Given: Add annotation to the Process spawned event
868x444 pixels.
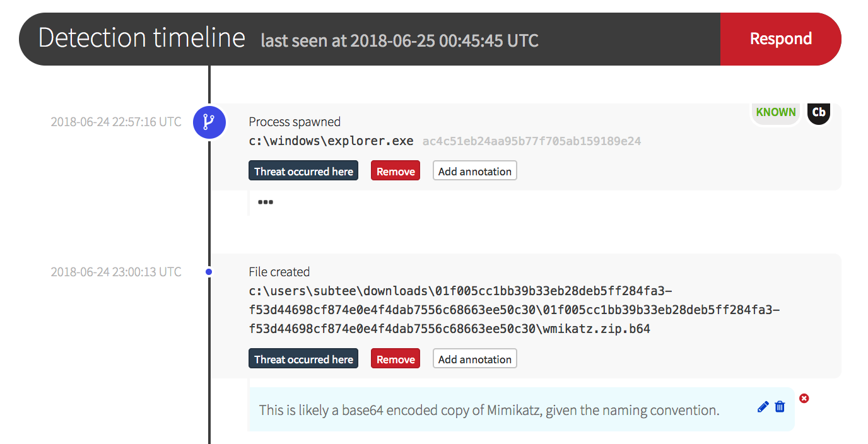Looking at the screenshot, I should click(x=474, y=172).
